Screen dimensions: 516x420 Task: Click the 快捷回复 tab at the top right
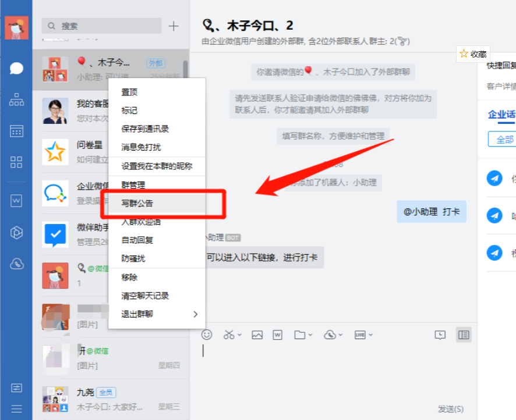(x=501, y=65)
